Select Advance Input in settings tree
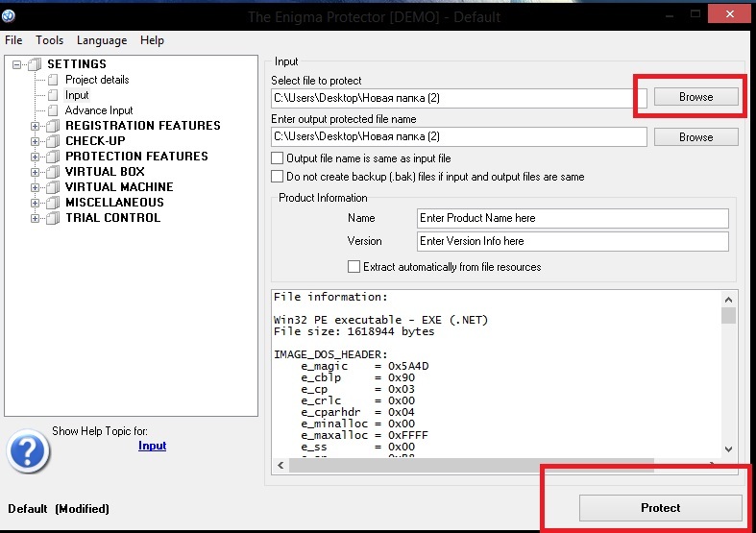The width and height of the screenshot is (756, 533). coord(99,110)
